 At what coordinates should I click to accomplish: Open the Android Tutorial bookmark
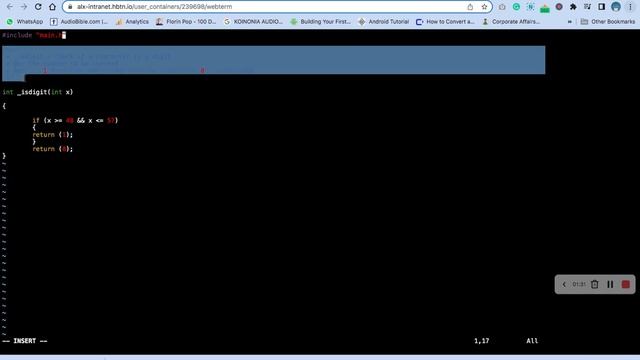(x=384, y=22)
